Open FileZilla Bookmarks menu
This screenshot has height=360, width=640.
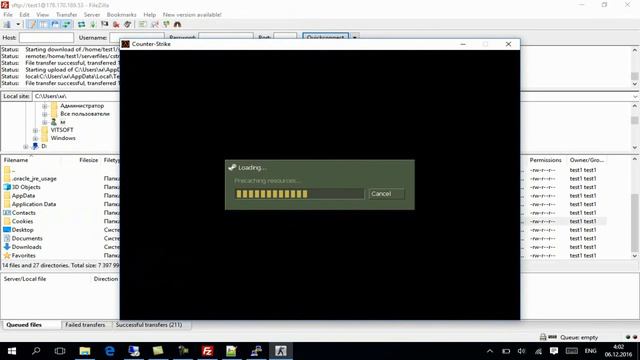click(x=121, y=14)
